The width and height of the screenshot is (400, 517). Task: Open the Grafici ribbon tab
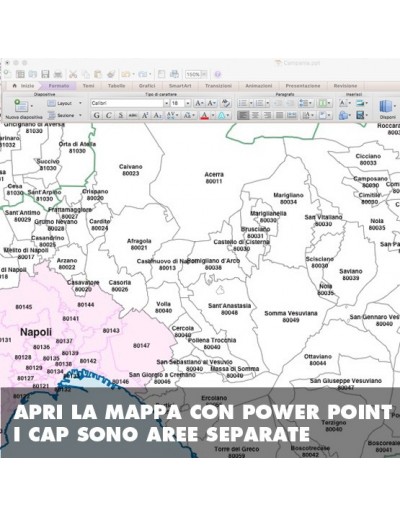(x=147, y=86)
